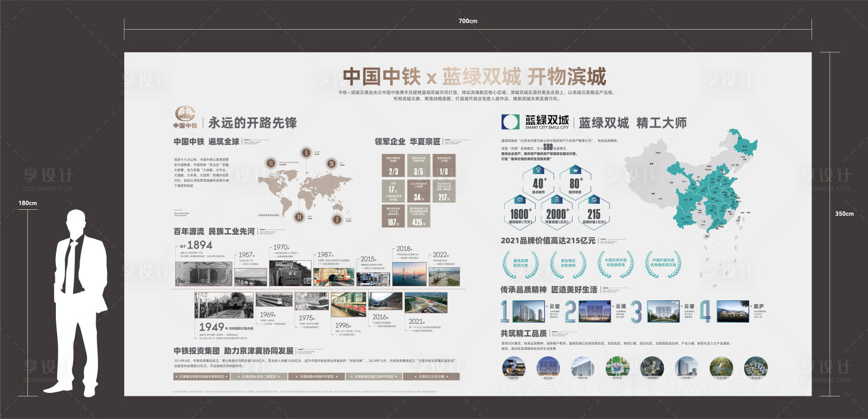This screenshot has width=868, height=419.
Task: Open the 1970 tunnel portal photo
Action: 290,273
